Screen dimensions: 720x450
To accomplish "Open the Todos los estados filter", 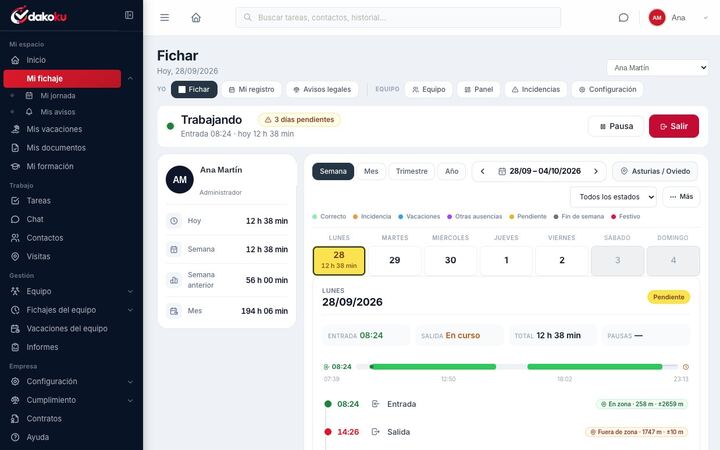I will tap(613, 197).
